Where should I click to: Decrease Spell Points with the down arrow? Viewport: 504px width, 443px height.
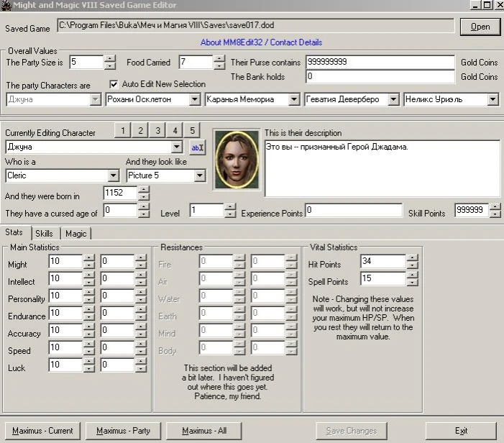(x=412, y=282)
